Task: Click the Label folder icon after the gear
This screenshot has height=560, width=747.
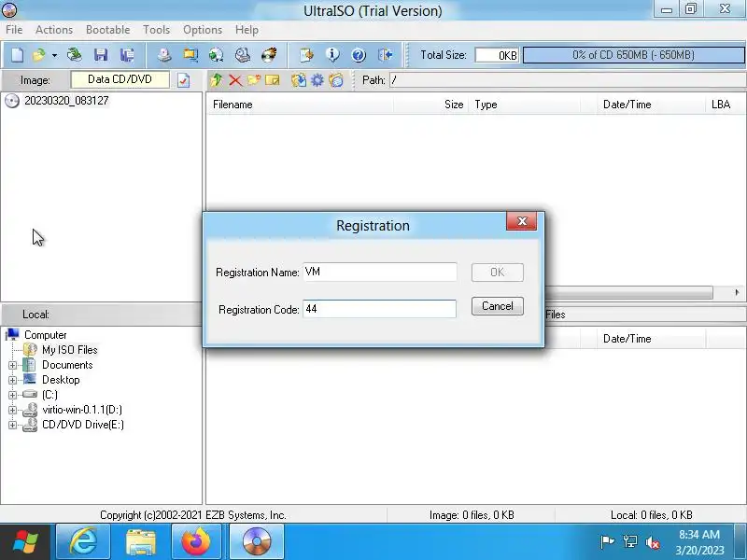Action: 336,80
